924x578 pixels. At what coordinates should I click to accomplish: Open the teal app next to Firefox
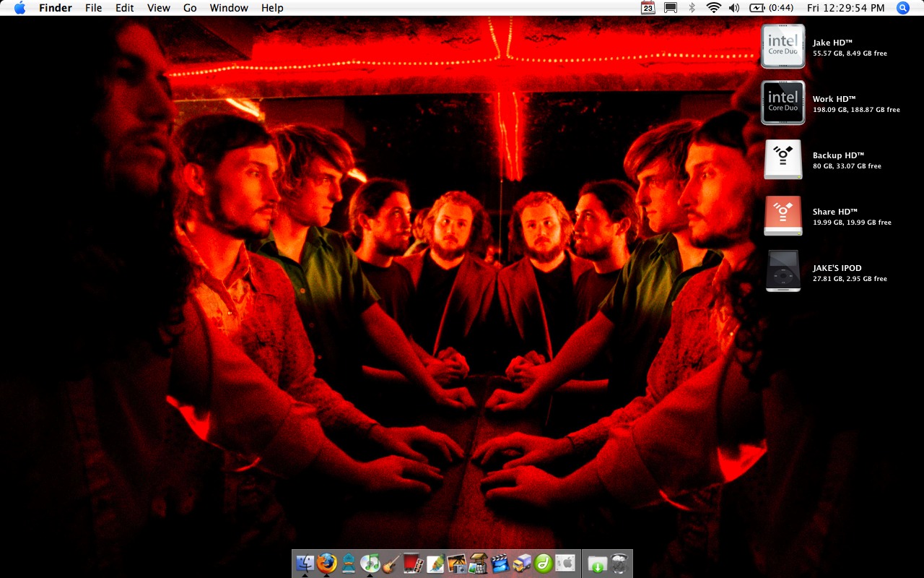coord(349,563)
